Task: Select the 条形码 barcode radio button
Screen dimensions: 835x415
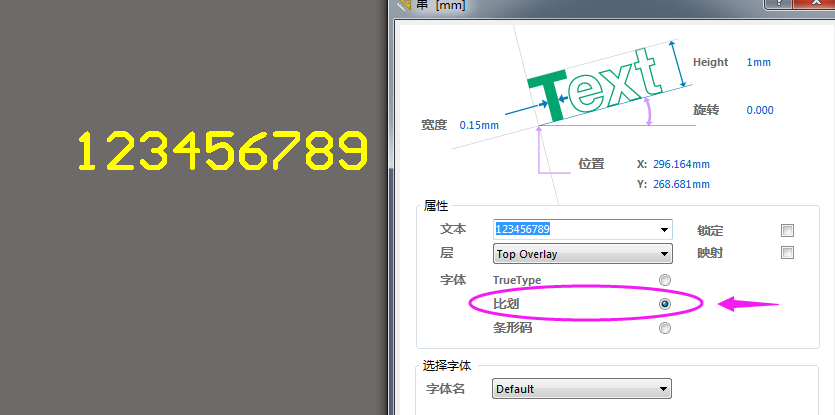Action: (x=665, y=328)
